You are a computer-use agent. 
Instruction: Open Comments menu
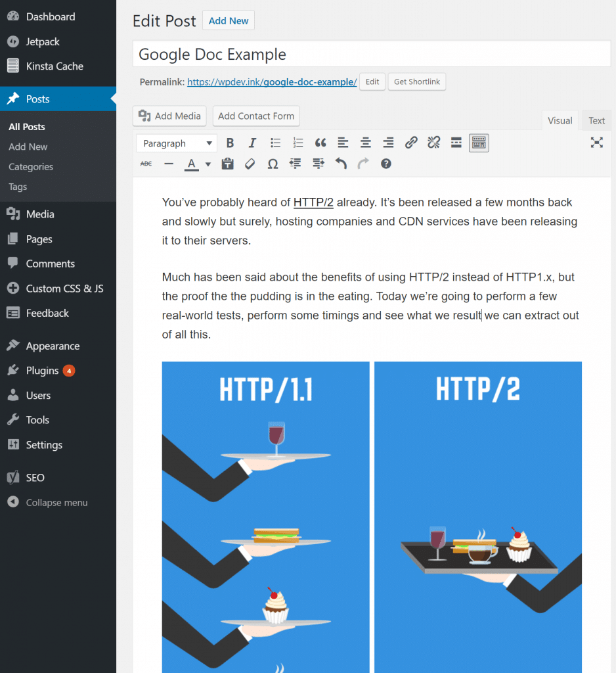[x=58, y=264]
